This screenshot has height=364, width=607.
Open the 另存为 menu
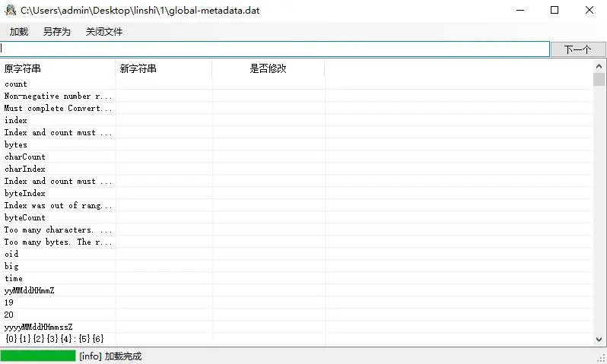[x=57, y=32]
